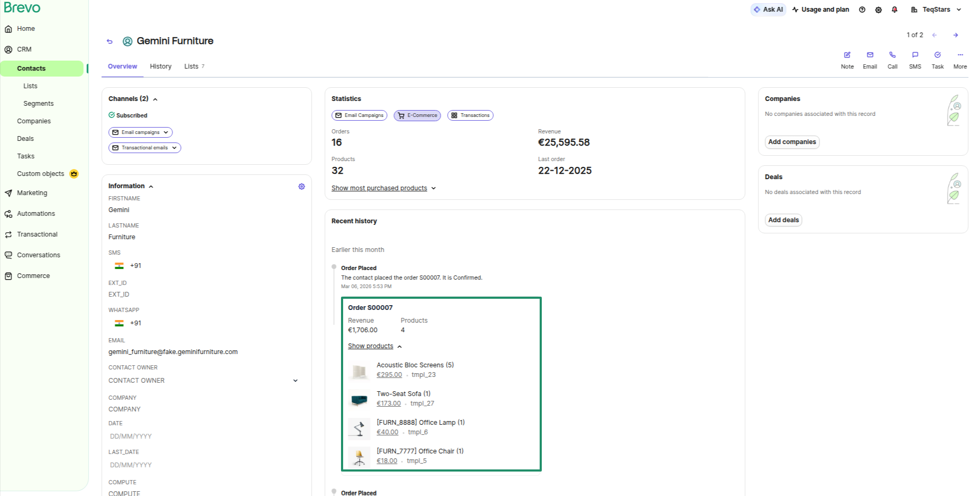Toggle E-Commerce statistics filter

[417, 115]
